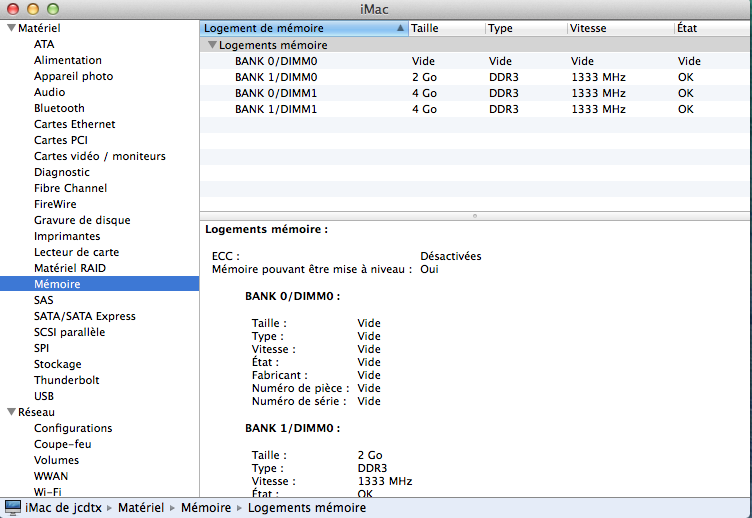Viewport: 752px width, 518px height.
Task: Select USB in the sidebar
Action: [44, 396]
